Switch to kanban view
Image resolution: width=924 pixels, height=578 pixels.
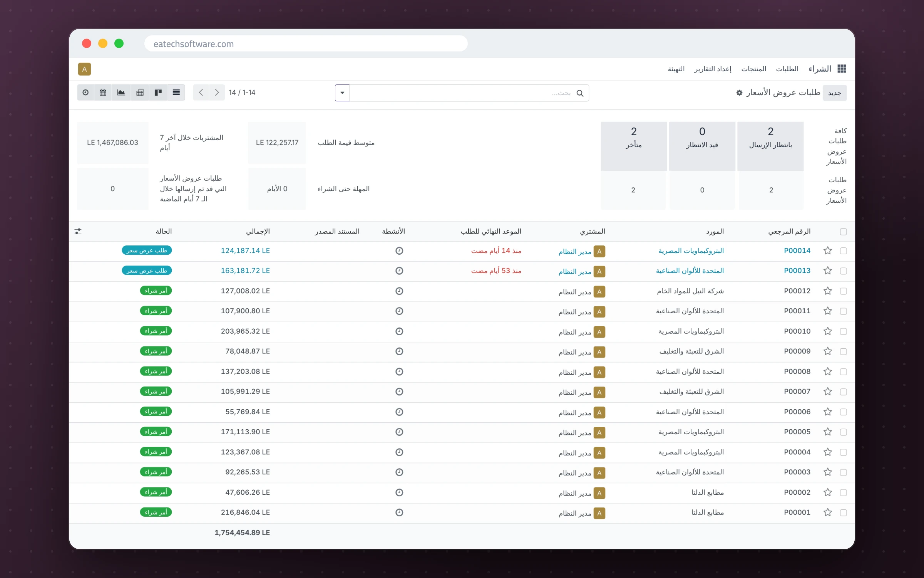(158, 92)
